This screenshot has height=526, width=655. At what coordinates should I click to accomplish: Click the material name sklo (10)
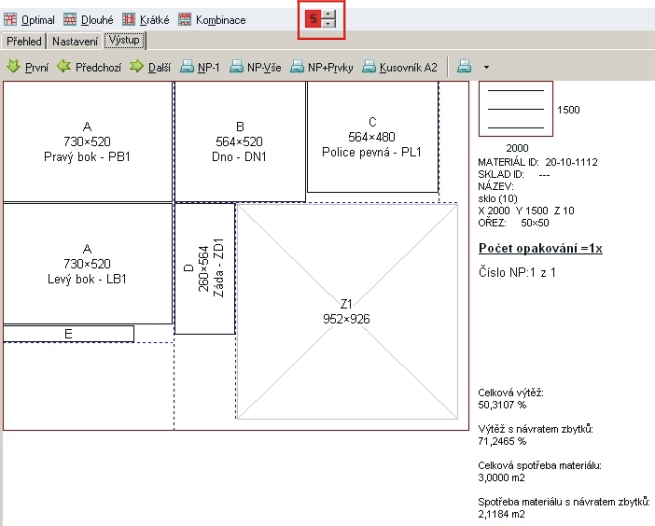(x=498, y=198)
